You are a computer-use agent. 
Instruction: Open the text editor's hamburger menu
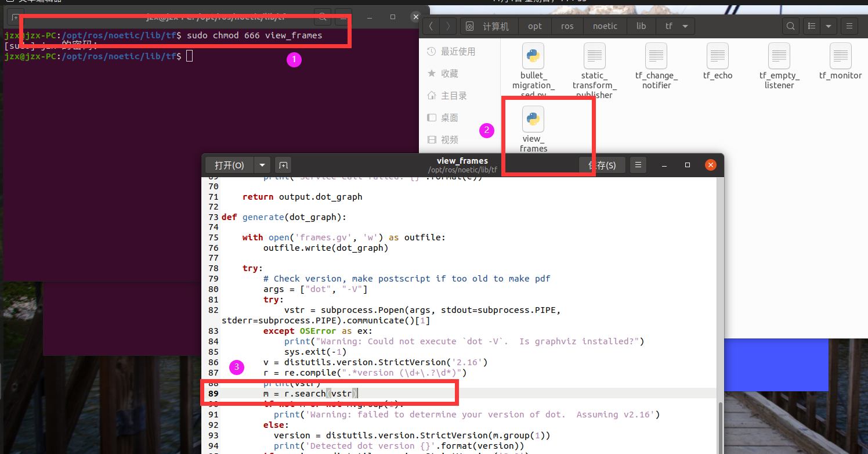(638, 165)
